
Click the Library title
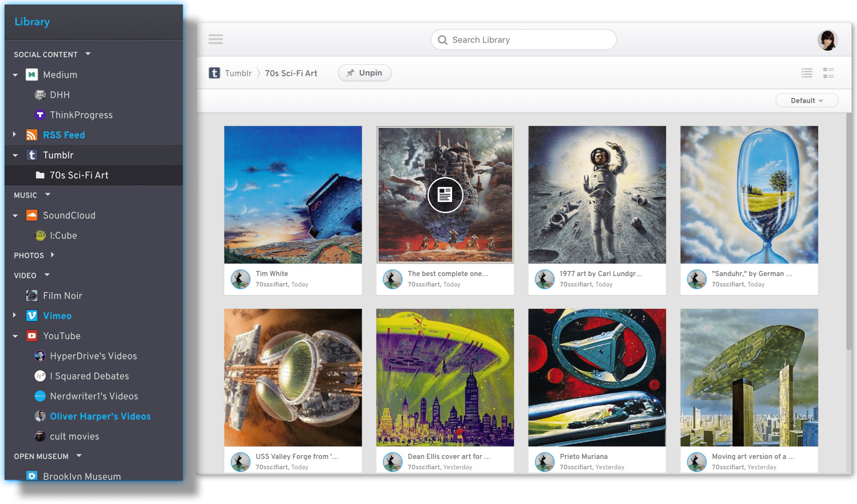[32, 22]
